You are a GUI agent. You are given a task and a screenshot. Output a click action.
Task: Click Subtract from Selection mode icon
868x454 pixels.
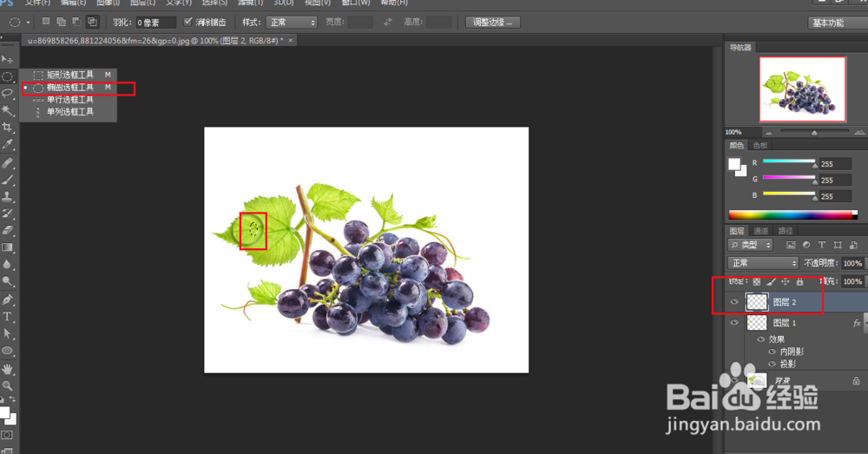(76, 22)
